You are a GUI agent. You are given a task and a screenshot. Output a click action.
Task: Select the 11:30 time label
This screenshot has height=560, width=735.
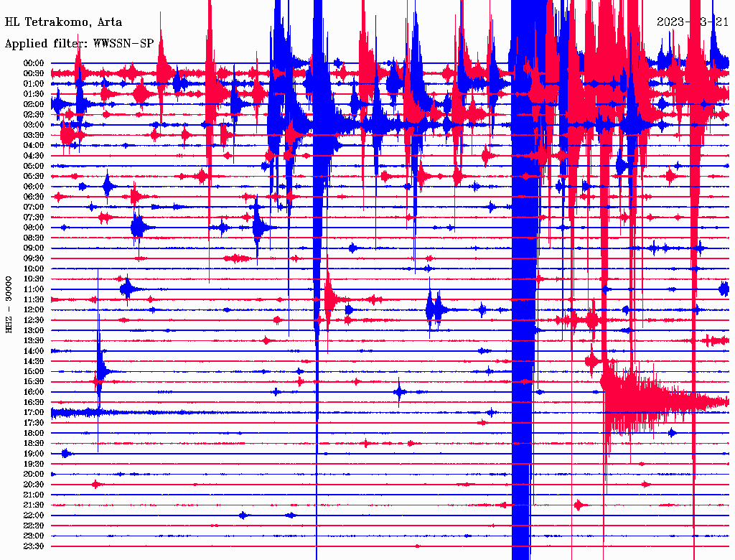pyautogui.click(x=34, y=299)
